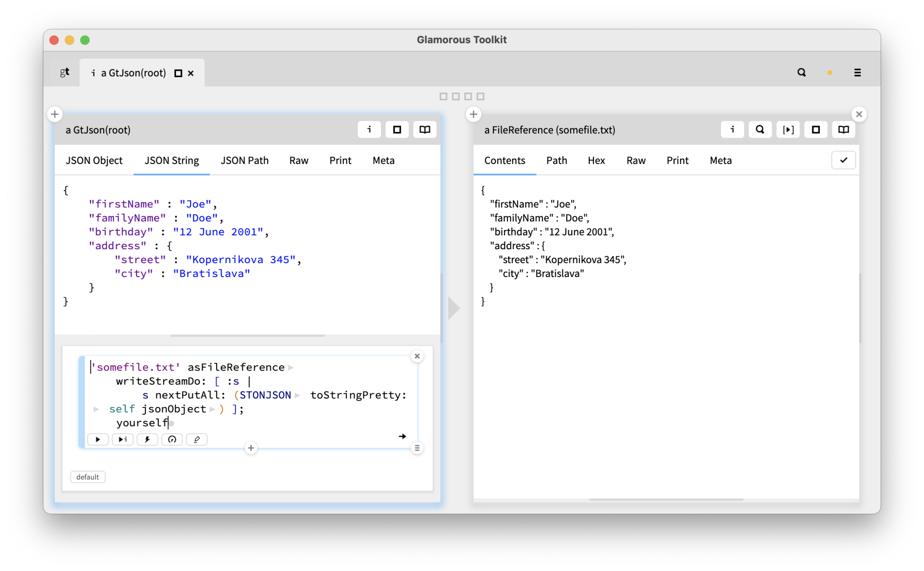This screenshot has width=924, height=571.
Task: Click the horizontal scrollbar under the JSON String view
Action: pyautogui.click(x=248, y=336)
